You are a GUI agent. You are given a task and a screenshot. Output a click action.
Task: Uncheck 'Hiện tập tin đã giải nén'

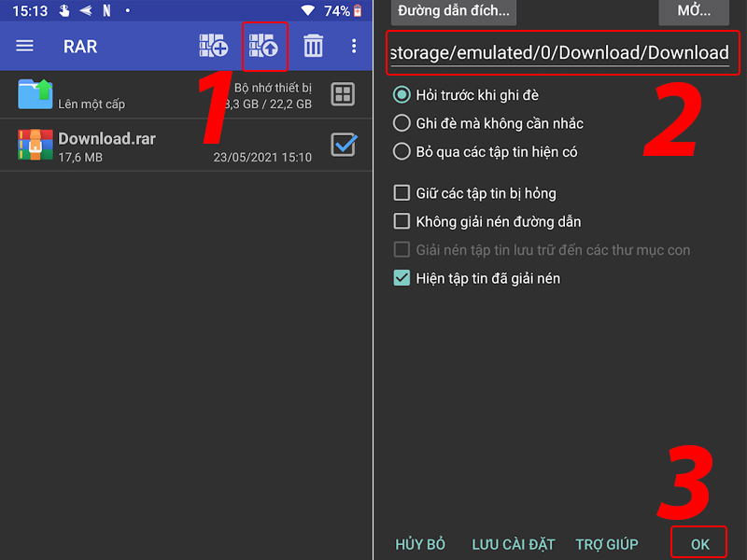coord(402,277)
